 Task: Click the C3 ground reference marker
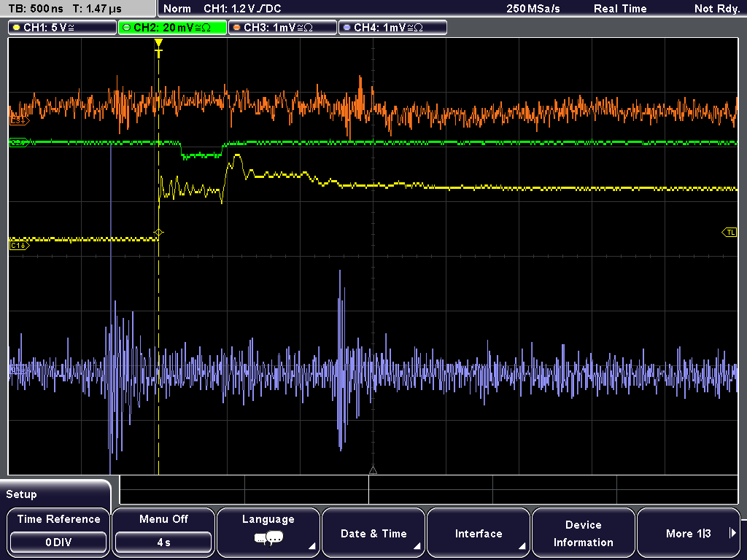tap(19, 121)
